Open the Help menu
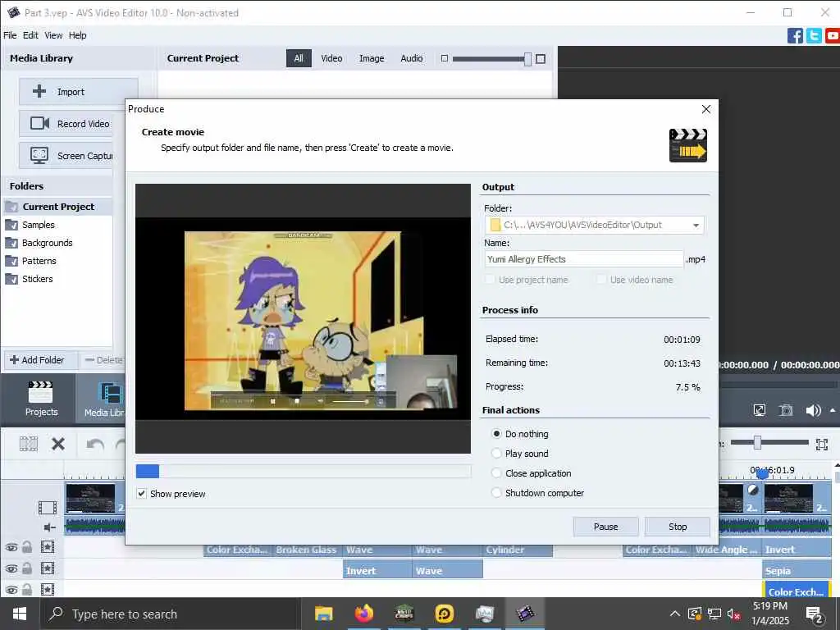 pos(78,35)
